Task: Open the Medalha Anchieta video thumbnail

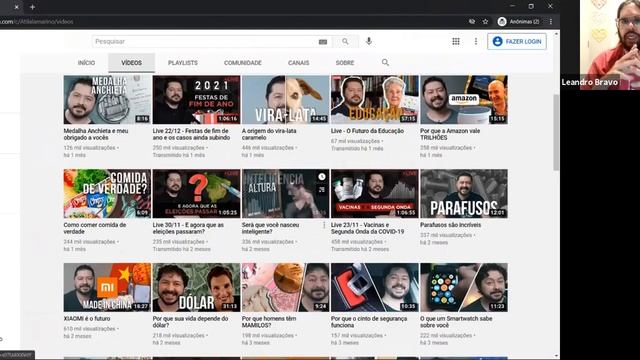Action: coord(107,100)
